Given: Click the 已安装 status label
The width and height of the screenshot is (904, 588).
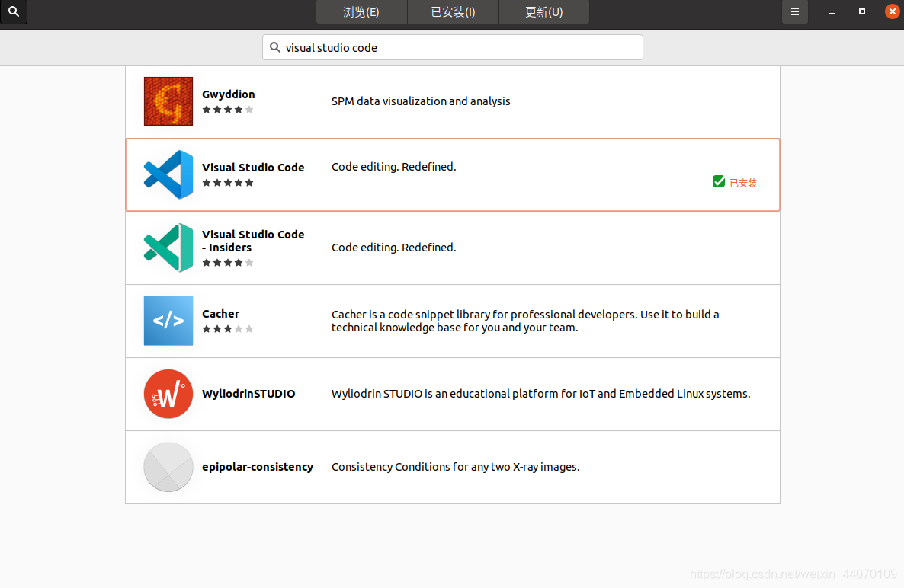Looking at the screenshot, I should tap(743, 183).
